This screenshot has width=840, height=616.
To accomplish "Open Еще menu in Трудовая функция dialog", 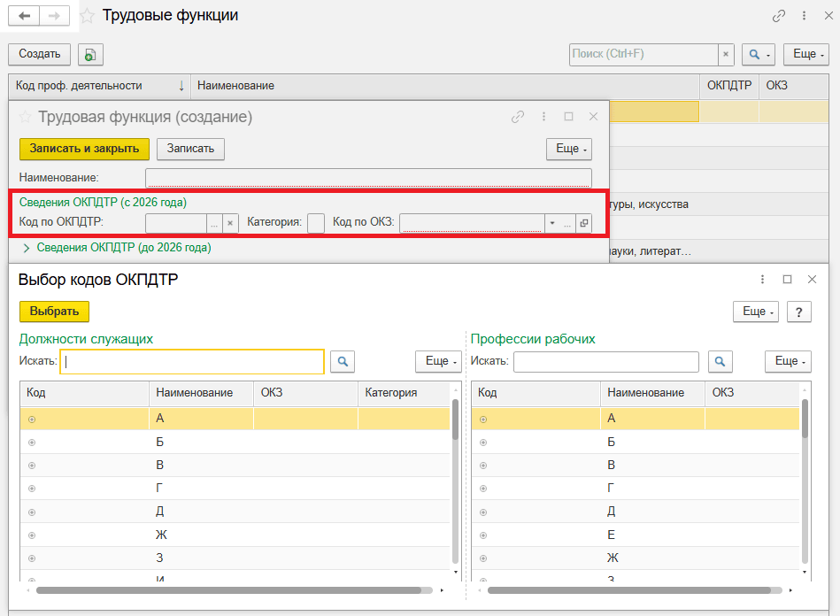I will point(567,149).
